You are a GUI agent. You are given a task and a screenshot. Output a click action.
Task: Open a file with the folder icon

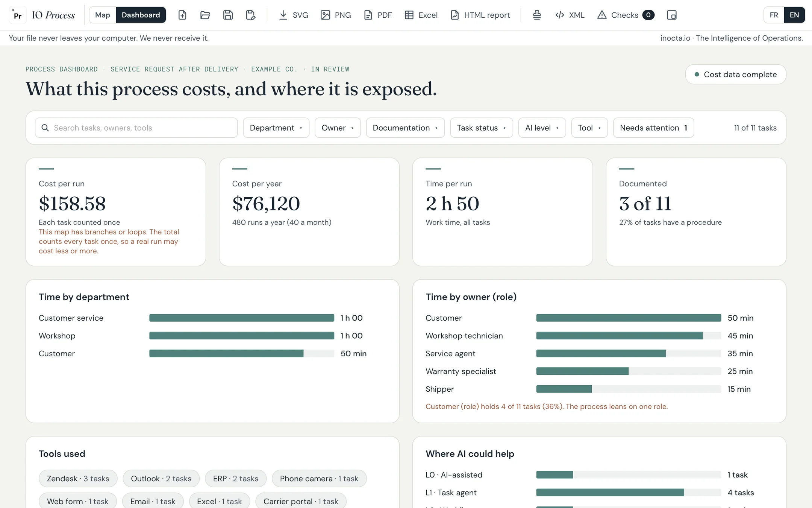point(205,15)
